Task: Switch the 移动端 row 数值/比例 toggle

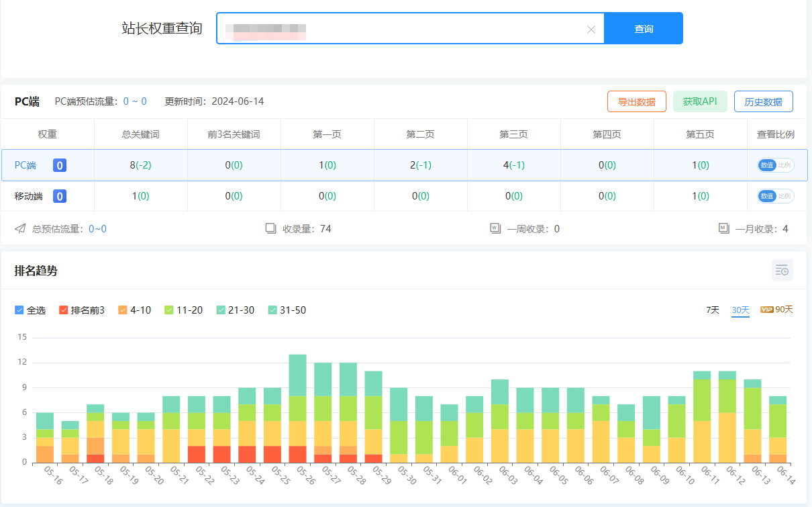Action: click(x=776, y=196)
